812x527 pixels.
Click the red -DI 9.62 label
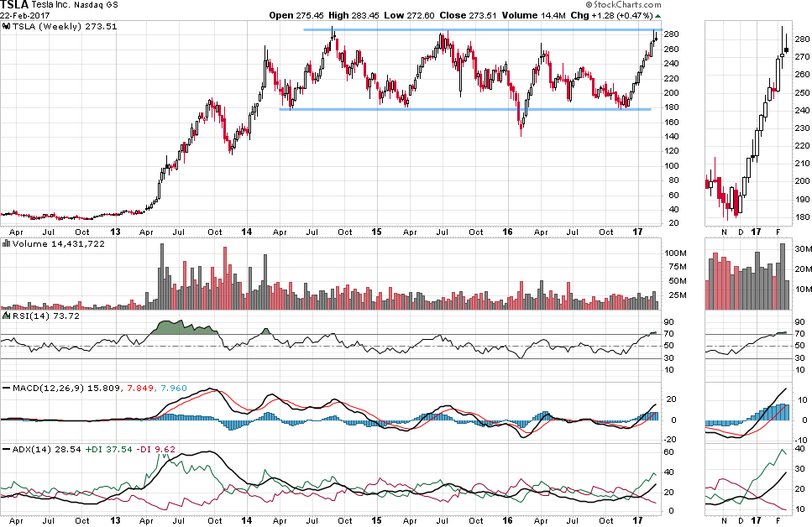pyautogui.click(x=156, y=449)
